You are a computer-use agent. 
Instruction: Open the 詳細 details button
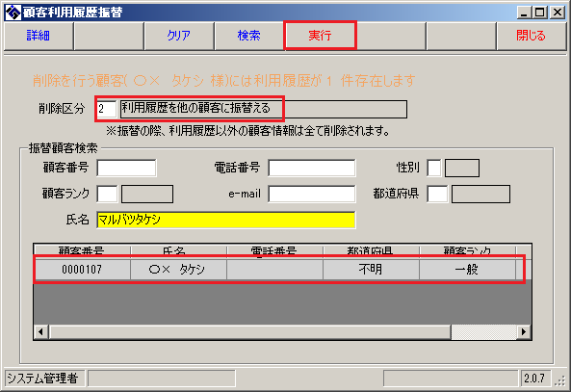[39, 36]
